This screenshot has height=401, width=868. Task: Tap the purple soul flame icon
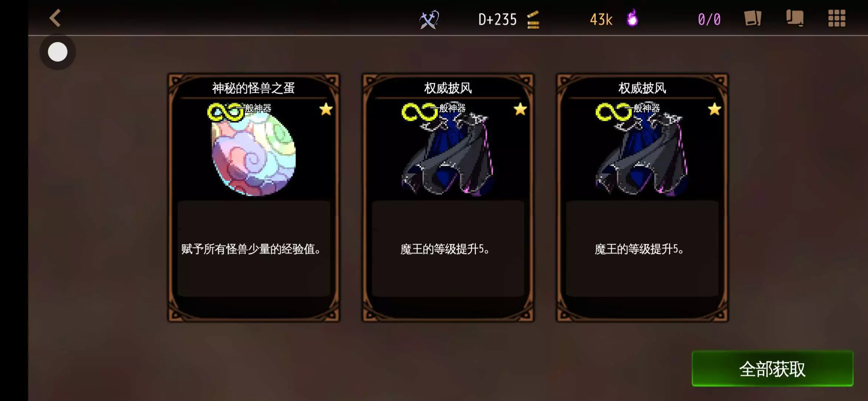632,18
